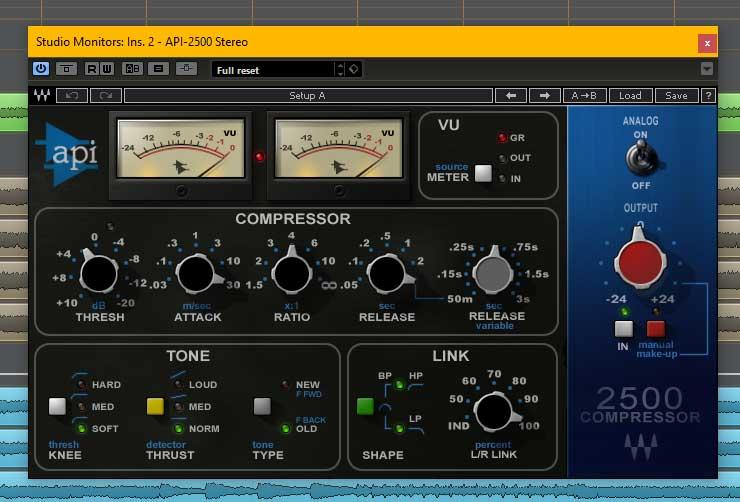Click the yellow detector THRUST button
The width and height of the screenshot is (740, 502).
(155, 406)
